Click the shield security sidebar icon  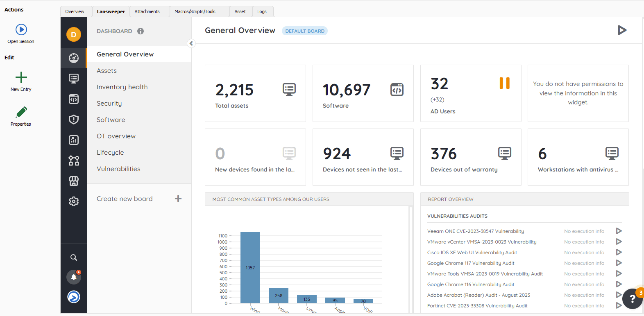74,120
